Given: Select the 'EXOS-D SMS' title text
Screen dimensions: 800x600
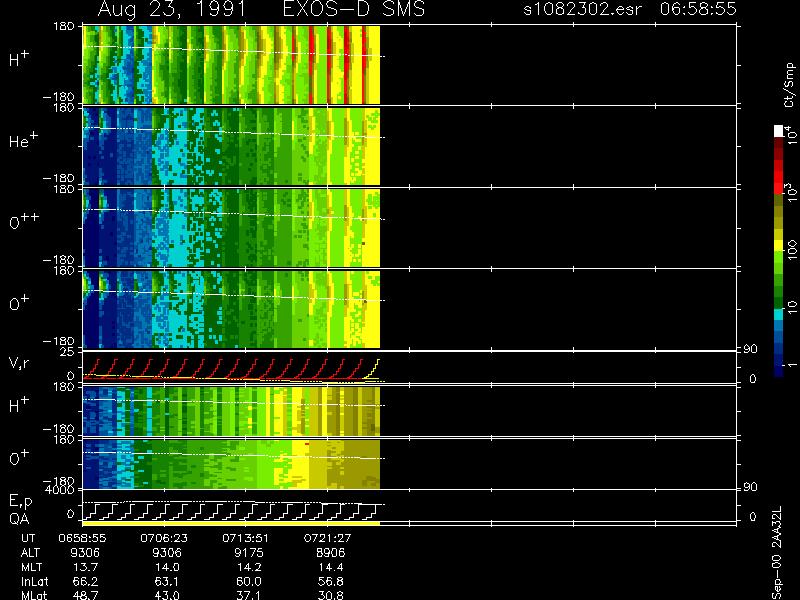Looking at the screenshot, I should [354, 9].
